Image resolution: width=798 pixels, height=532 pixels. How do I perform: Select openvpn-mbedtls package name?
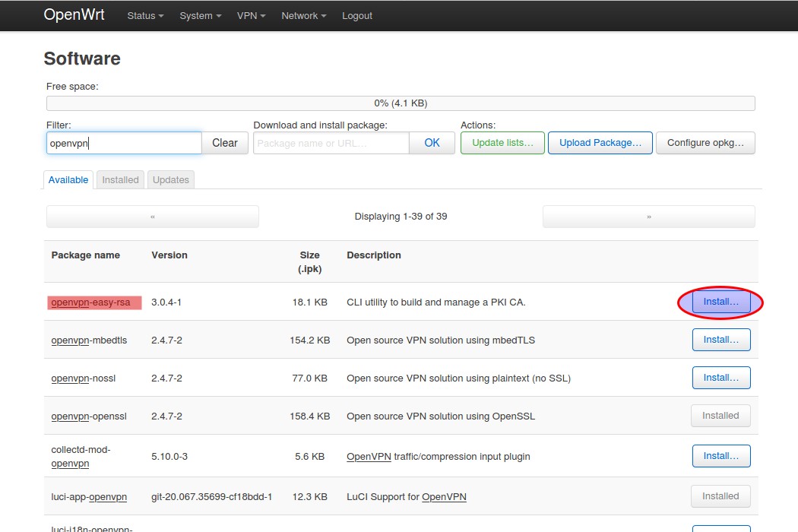pos(89,340)
